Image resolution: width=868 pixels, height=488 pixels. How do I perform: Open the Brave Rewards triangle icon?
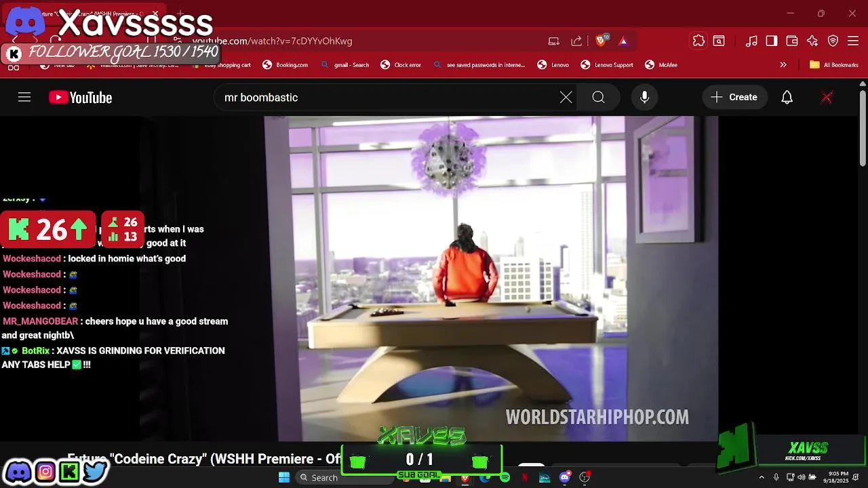click(623, 41)
